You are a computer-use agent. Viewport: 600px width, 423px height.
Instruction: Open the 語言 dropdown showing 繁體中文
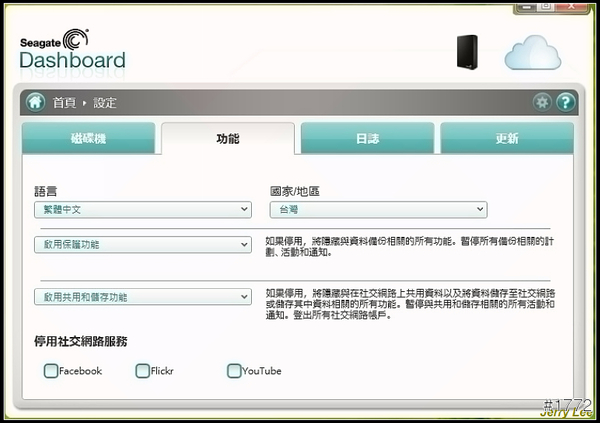143,210
